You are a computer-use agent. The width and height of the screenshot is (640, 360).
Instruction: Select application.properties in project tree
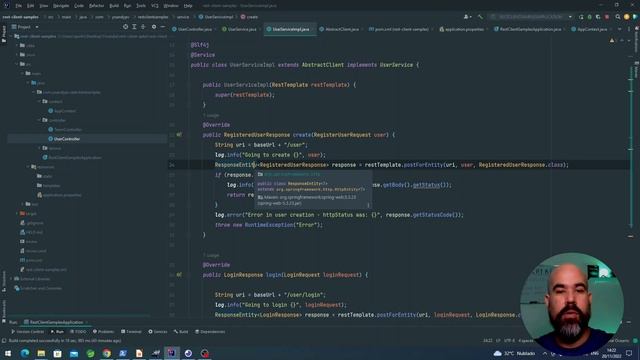pyautogui.click(x=62, y=195)
